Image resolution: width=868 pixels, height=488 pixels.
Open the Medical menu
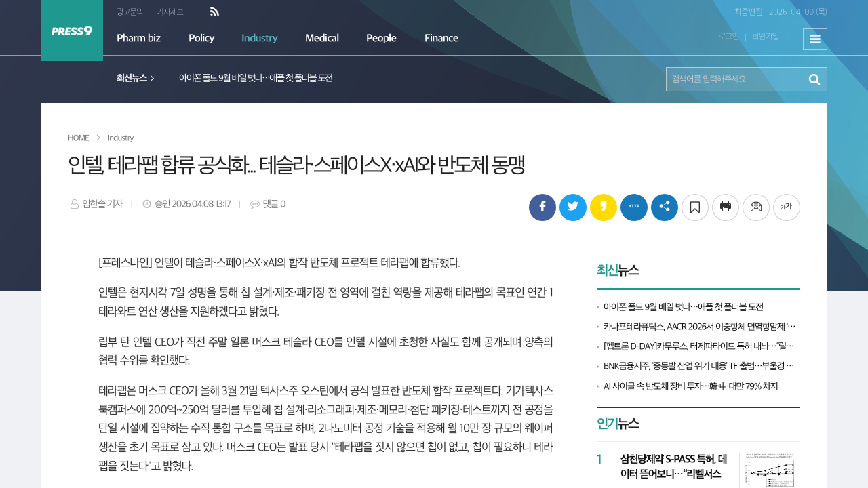(x=322, y=38)
